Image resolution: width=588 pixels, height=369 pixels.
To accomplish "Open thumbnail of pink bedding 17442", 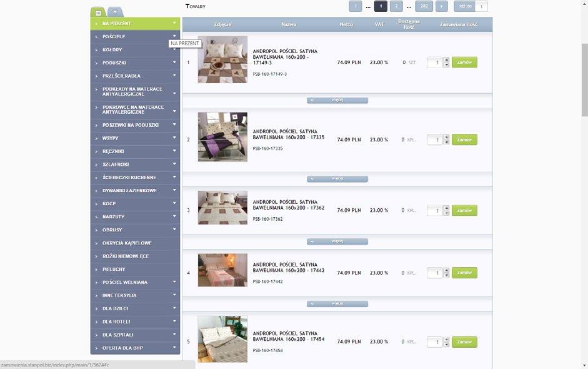I will coord(222,270).
